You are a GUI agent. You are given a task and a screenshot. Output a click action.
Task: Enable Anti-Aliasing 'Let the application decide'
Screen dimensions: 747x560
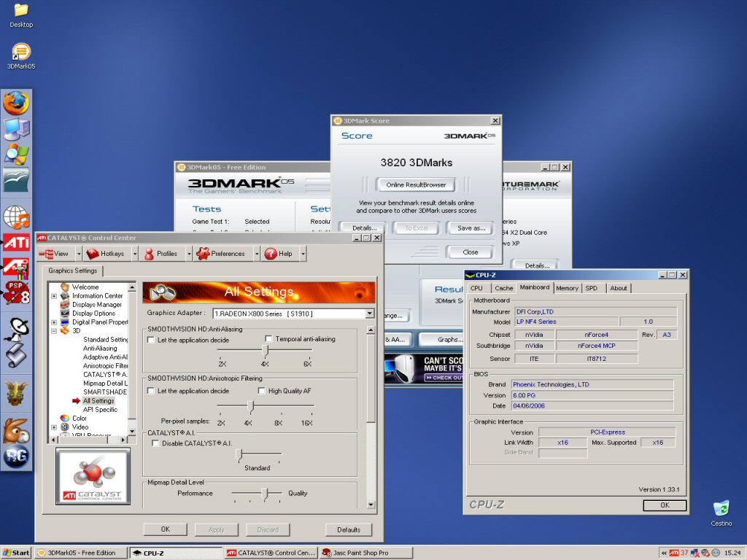click(151, 340)
